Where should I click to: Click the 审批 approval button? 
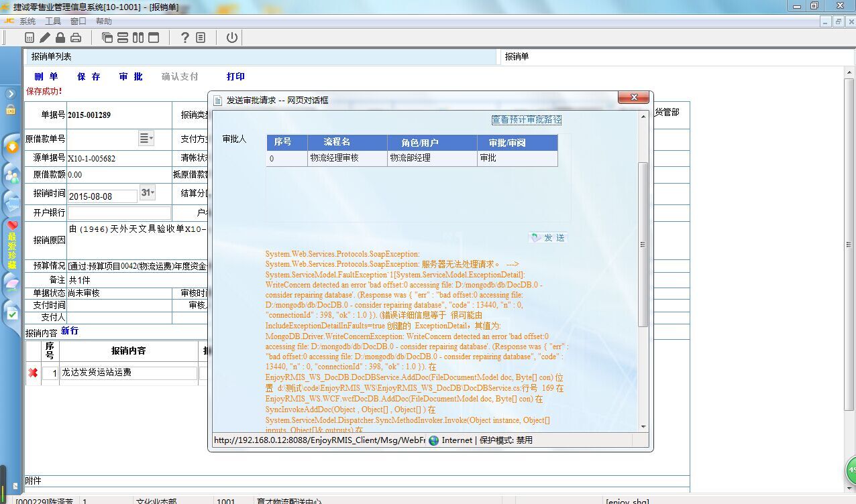pyautogui.click(x=131, y=76)
